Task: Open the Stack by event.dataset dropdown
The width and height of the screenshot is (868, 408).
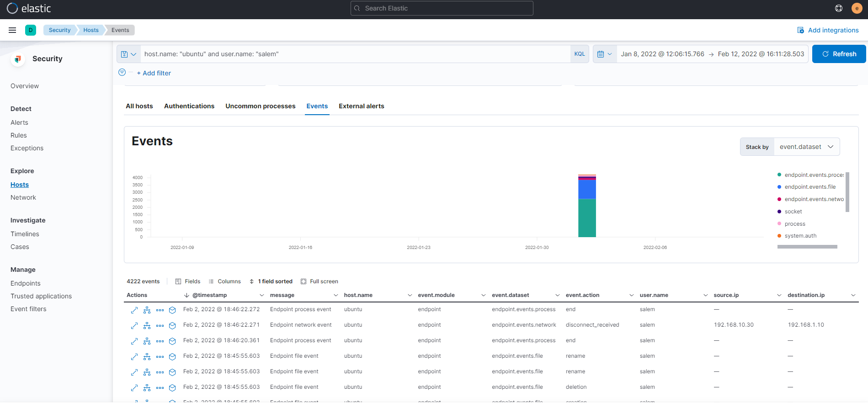Action: pos(806,147)
